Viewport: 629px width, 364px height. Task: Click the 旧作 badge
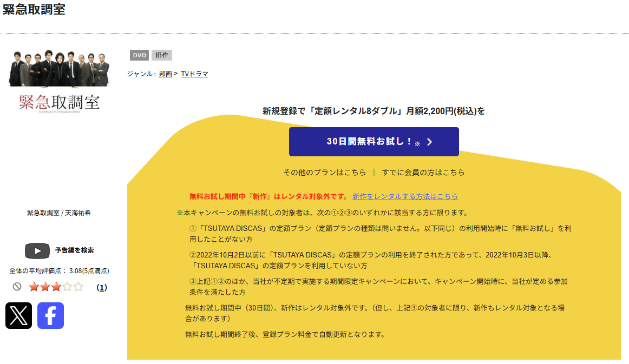point(162,55)
